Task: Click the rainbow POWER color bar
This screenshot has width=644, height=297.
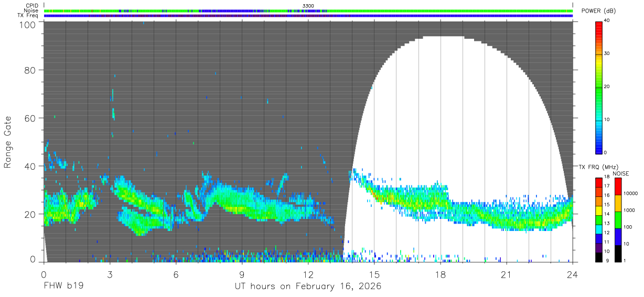Action: click(x=598, y=87)
